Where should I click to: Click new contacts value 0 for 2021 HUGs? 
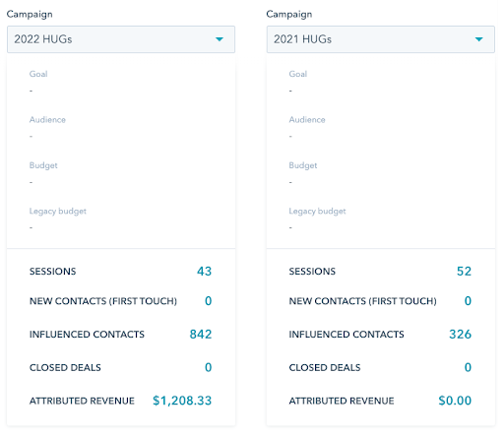pos(468,301)
